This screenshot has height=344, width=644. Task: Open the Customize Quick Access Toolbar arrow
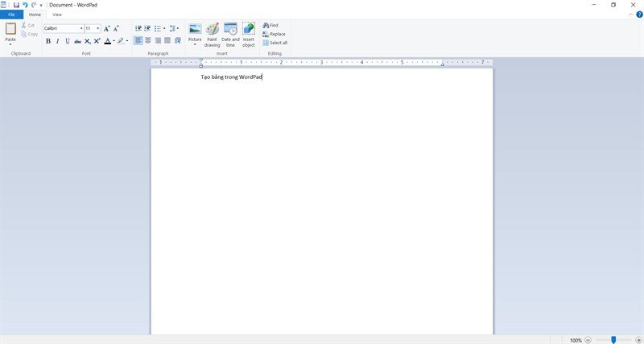41,6
